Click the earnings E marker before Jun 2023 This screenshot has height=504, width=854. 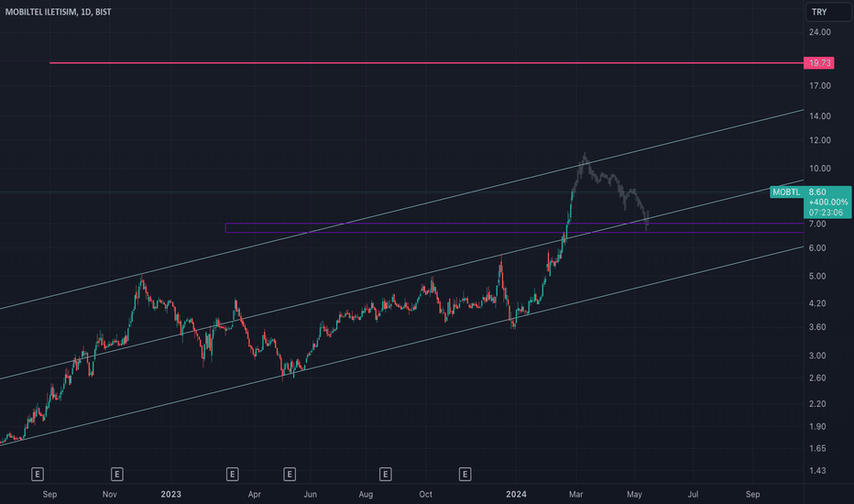(x=290, y=474)
